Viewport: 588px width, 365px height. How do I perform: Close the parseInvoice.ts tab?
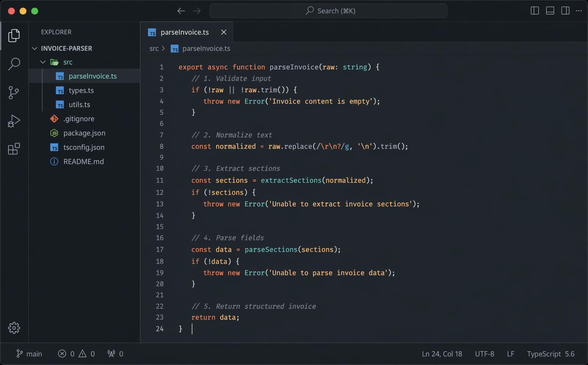(224, 32)
